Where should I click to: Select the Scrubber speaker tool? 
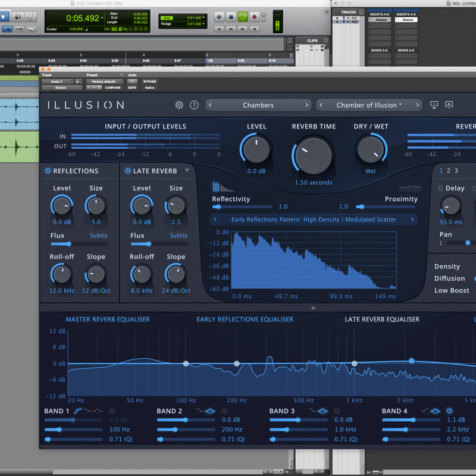pos(18,17)
